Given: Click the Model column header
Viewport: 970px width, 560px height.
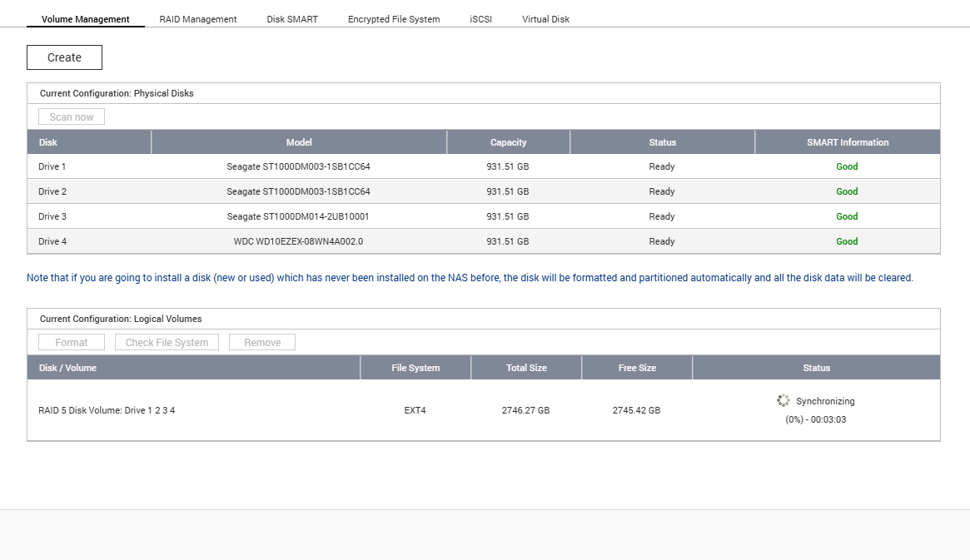Looking at the screenshot, I should pos(299,142).
